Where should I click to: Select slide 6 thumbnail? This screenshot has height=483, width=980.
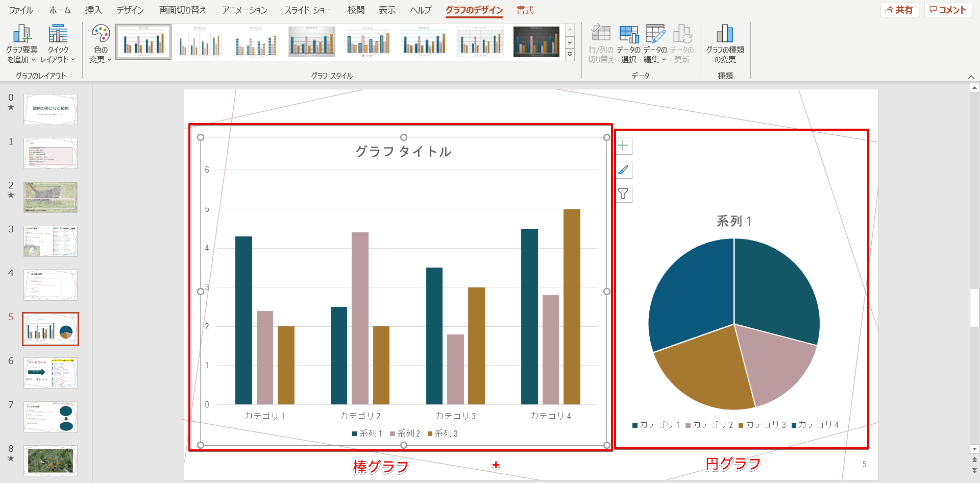coord(51,373)
